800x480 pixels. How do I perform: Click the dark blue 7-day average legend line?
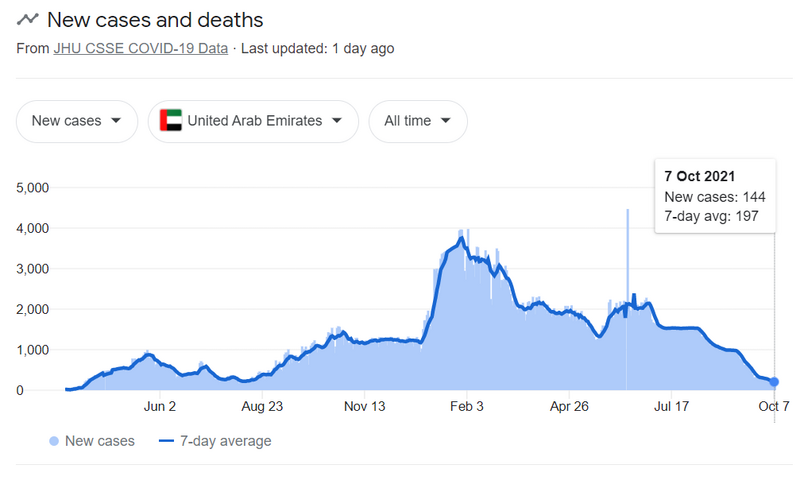pos(166,441)
